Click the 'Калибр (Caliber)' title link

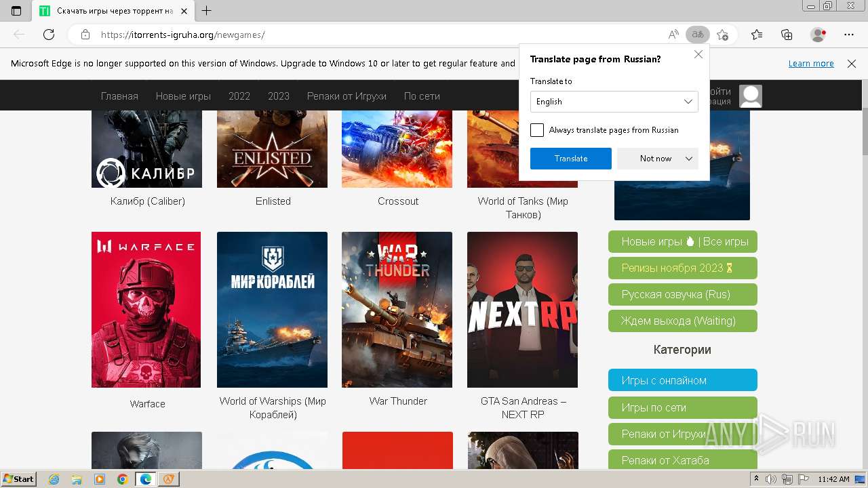pos(148,201)
